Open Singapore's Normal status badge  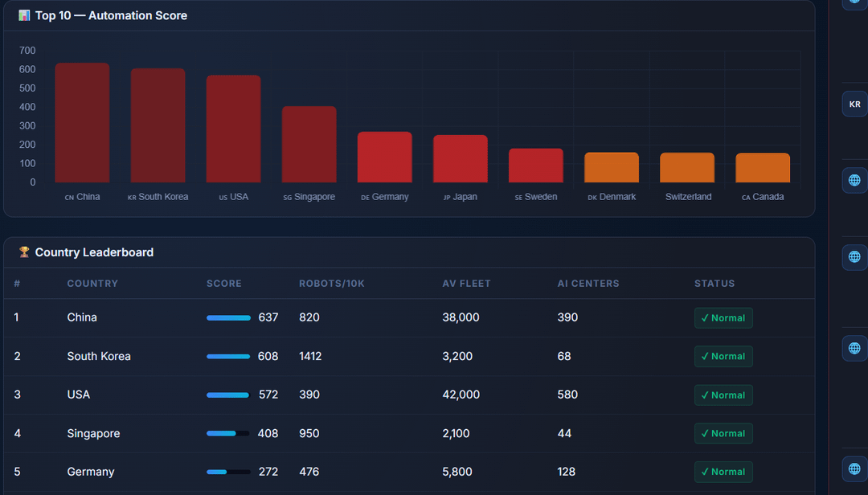[x=723, y=434]
